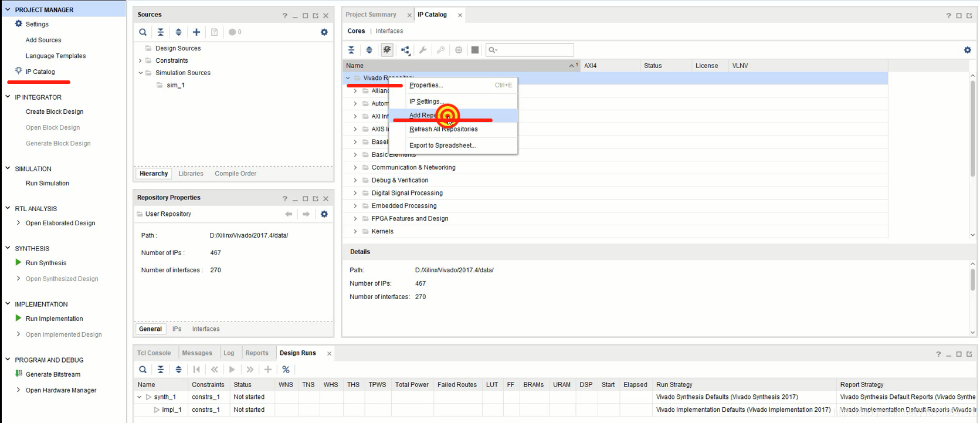Image resolution: width=980 pixels, height=423 pixels.
Task: Open group-by hierarchy dropdown in IP Catalog
Action: click(405, 50)
